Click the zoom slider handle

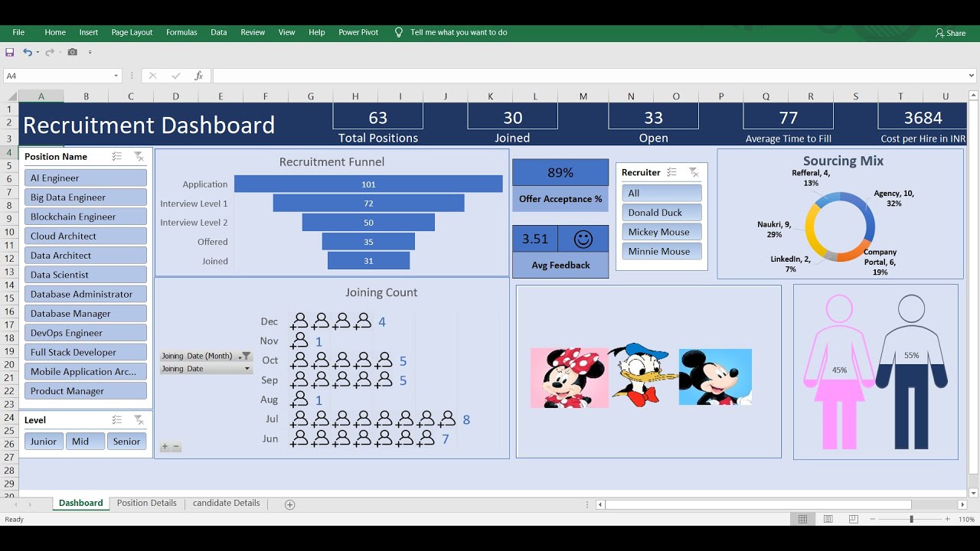[911, 519]
